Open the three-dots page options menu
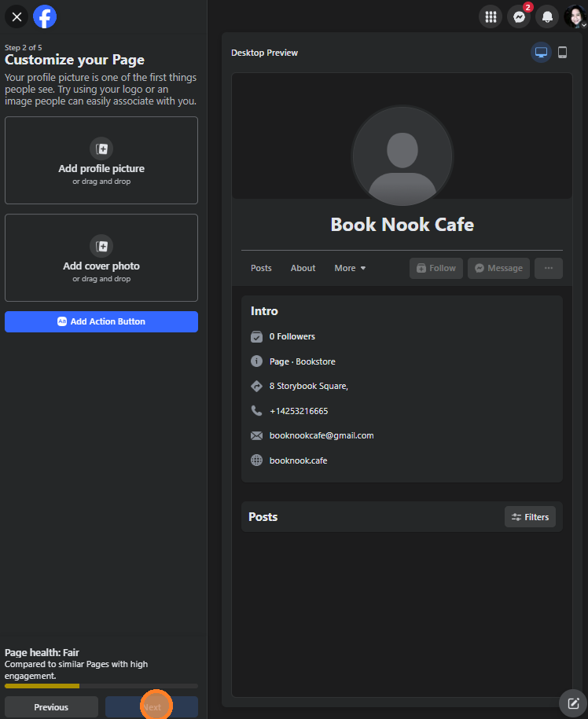Screen dimensions: 588x719 pos(549,268)
